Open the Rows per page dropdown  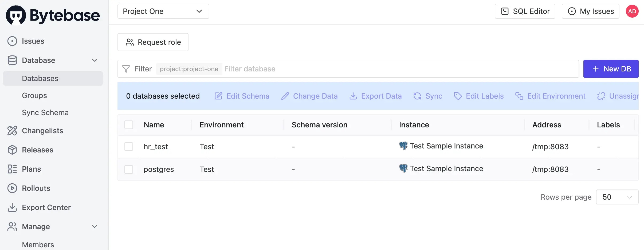[617, 197]
